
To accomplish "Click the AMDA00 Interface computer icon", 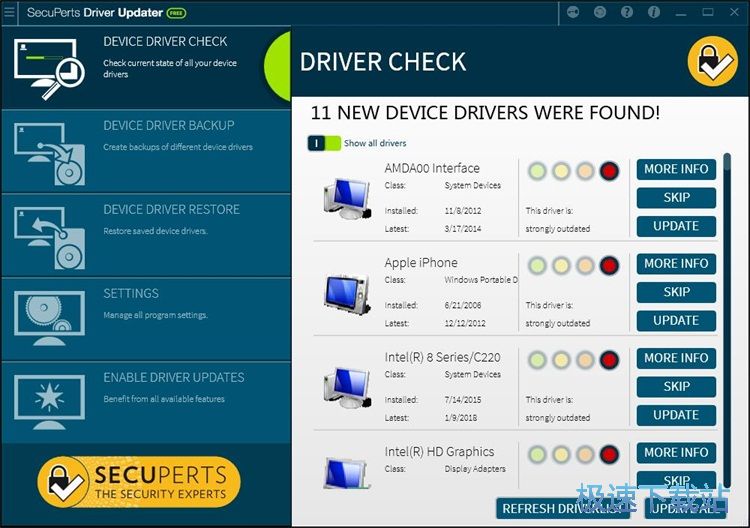I will pyautogui.click(x=346, y=198).
